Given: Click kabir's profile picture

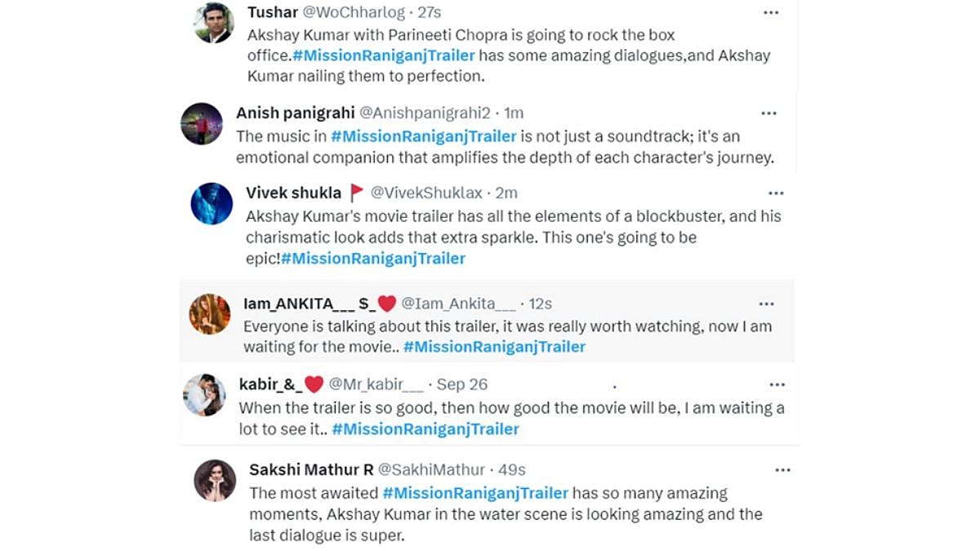Looking at the screenshot, I should tap(204, 395).
